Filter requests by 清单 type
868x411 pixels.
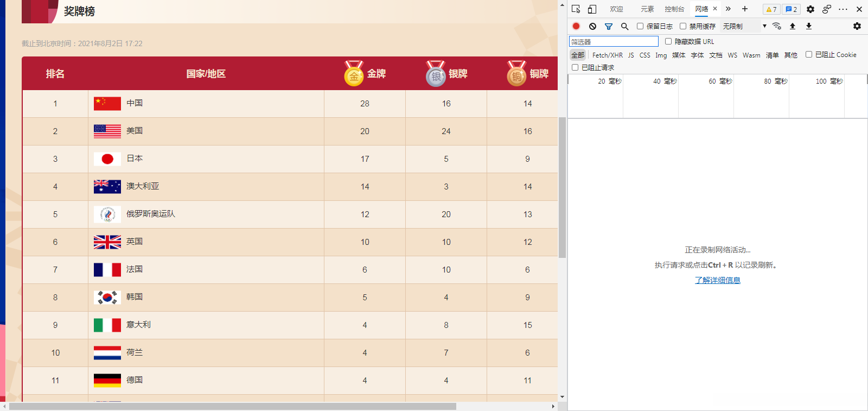click(772, 55)
